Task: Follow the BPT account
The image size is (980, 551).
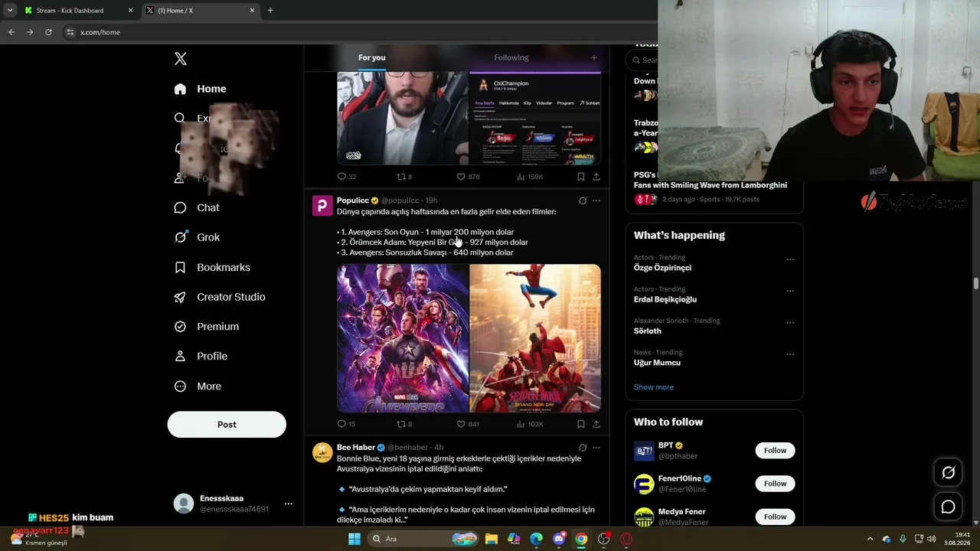Action: point(775,451)
